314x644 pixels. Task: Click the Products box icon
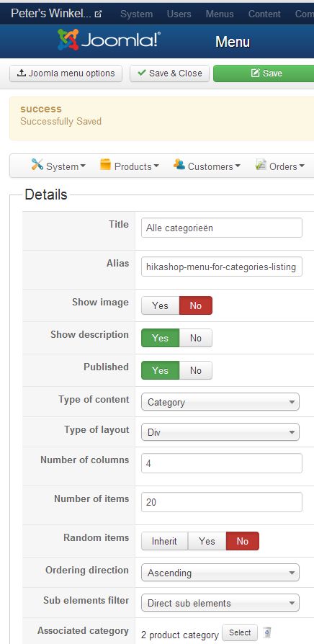point(105,165)
